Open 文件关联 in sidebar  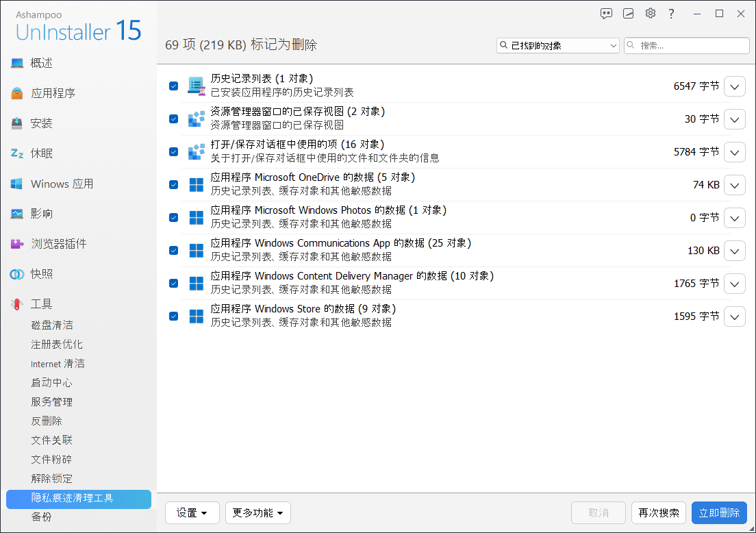[x=51, y=440]
